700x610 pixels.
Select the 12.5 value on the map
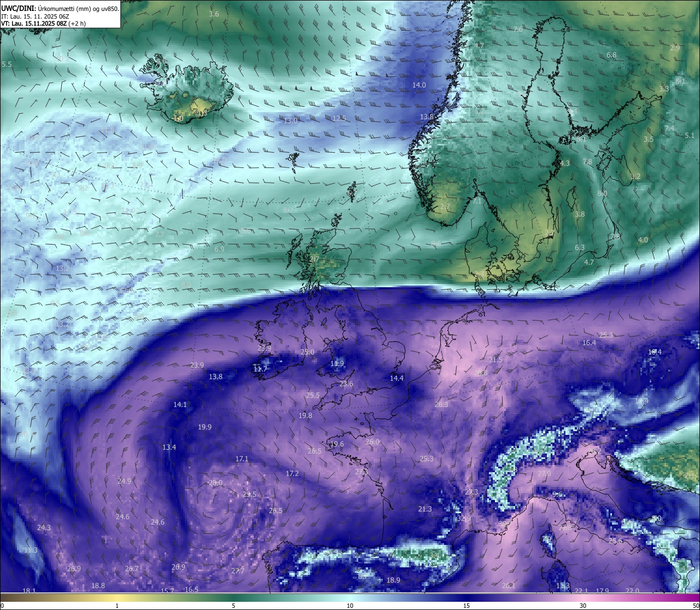click(340, 118)
